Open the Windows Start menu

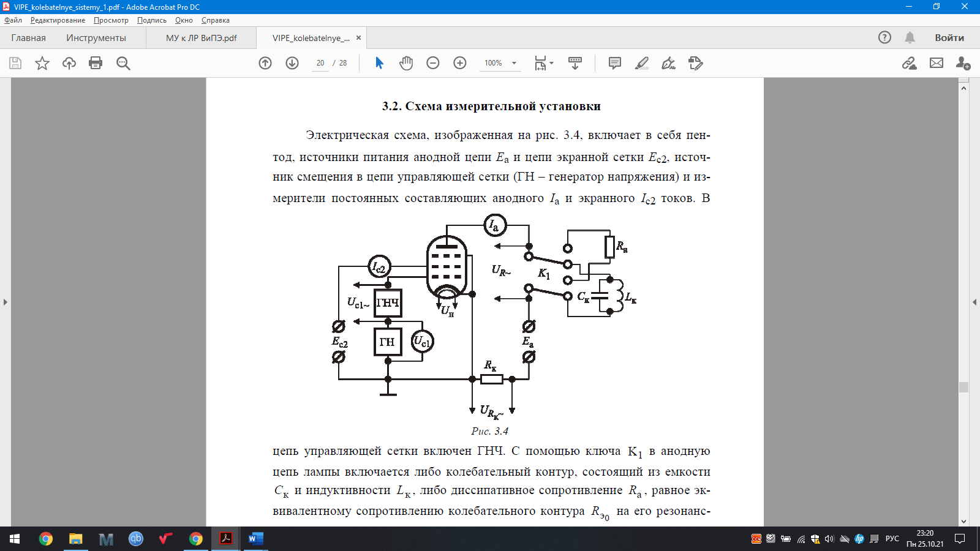pos(15,539)
